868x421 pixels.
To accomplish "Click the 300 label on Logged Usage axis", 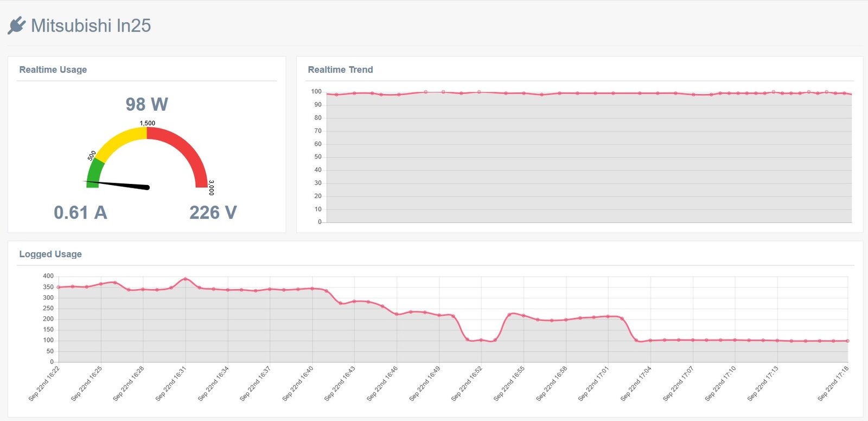I will point(48,297).
